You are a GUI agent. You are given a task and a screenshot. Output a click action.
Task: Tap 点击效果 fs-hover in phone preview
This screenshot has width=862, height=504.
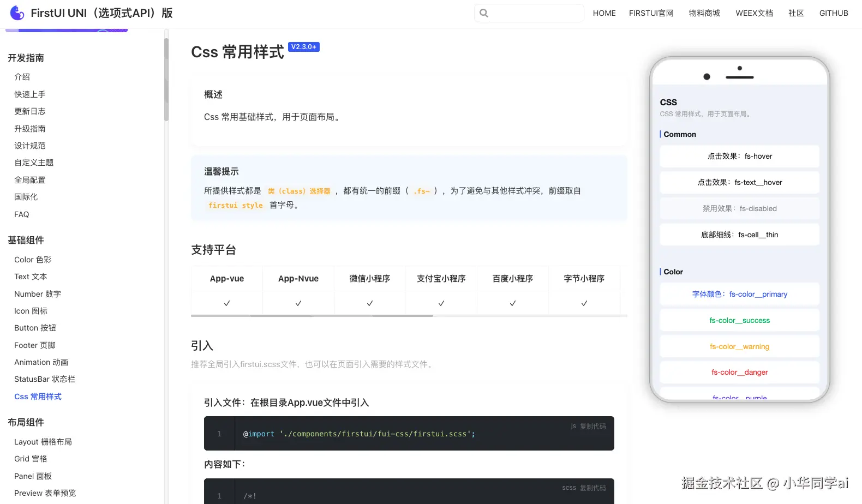(x=739, y=157)
